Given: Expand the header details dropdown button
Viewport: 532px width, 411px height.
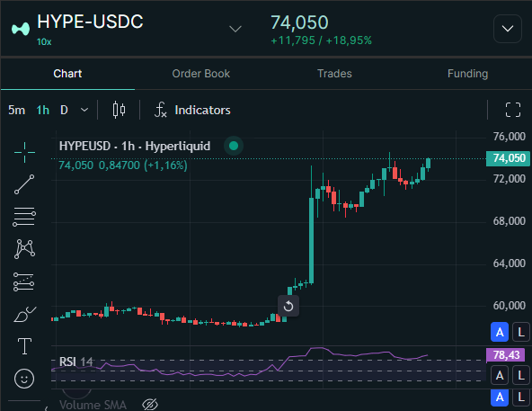Looking at the screenshot, I should coord(508,29).
